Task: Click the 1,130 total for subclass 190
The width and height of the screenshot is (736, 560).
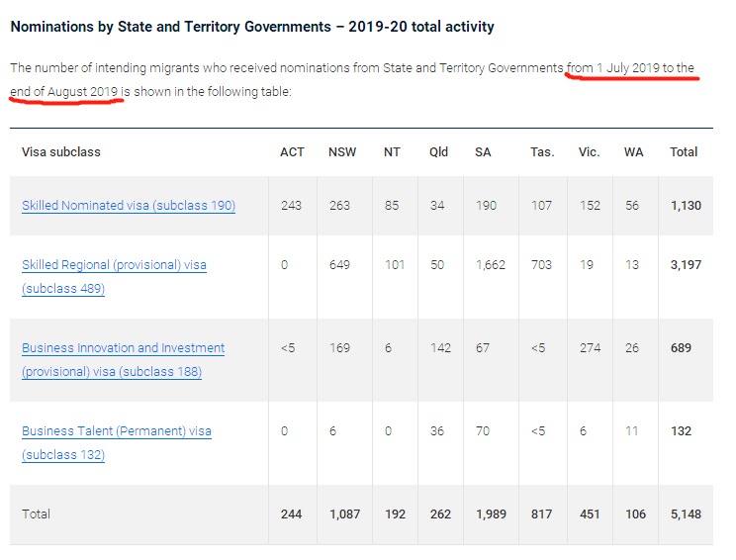Action: (x=686, y=206)
